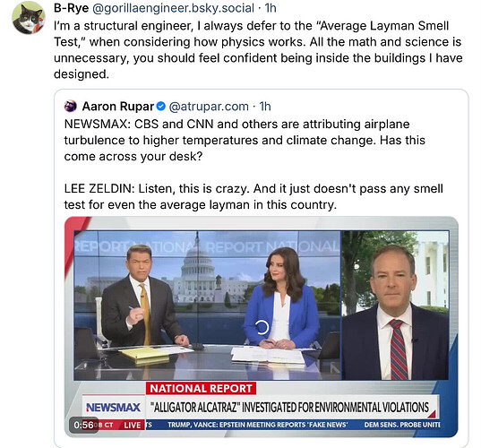Open the B-Rye display name

click(71, 8)
